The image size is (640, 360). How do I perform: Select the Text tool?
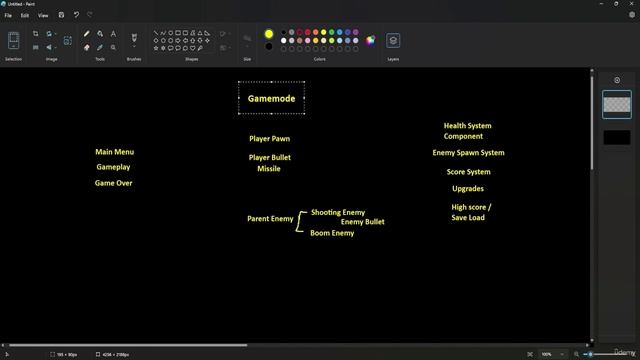point(113,34)
